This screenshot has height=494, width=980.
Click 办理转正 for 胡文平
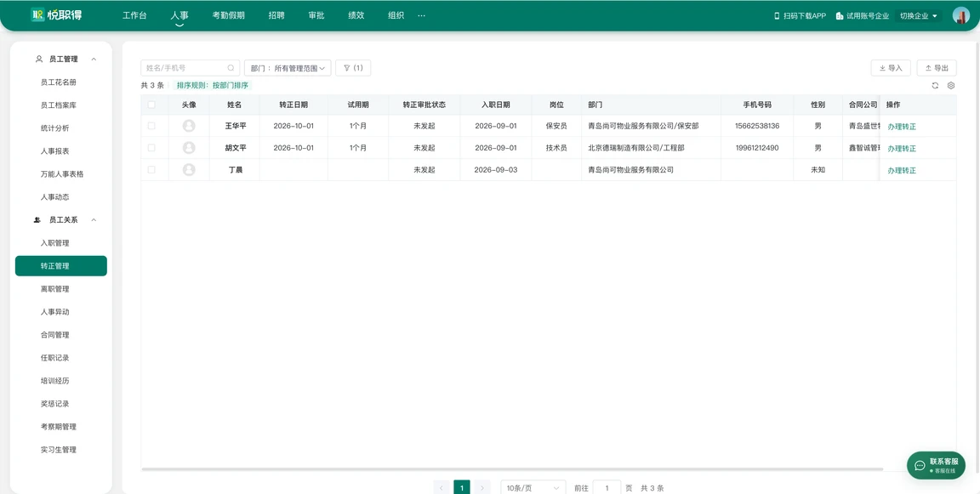pos(901,149)
